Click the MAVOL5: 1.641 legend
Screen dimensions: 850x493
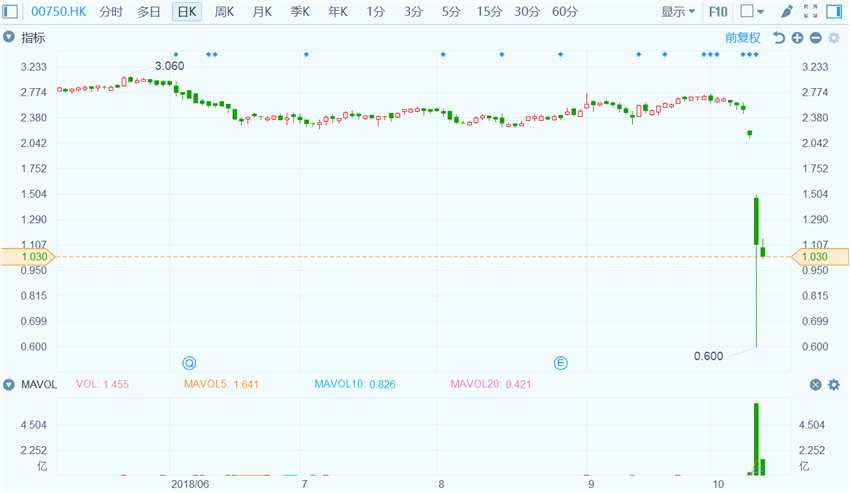pyautogui.click(x=221, y=385)
